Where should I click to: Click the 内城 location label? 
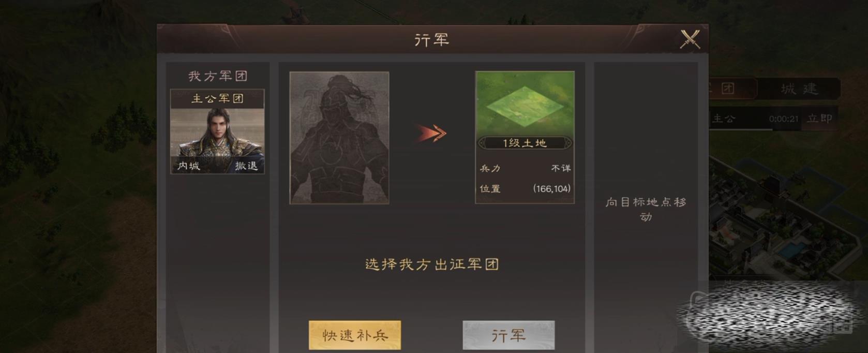point(188,166)
